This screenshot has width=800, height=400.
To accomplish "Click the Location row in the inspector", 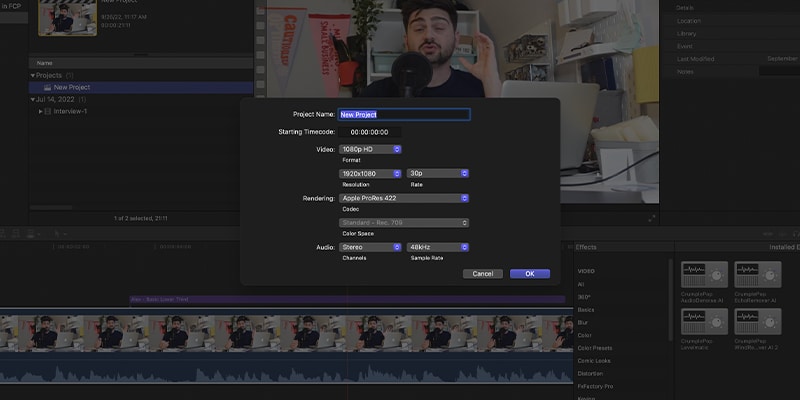I will coord(730,21).
